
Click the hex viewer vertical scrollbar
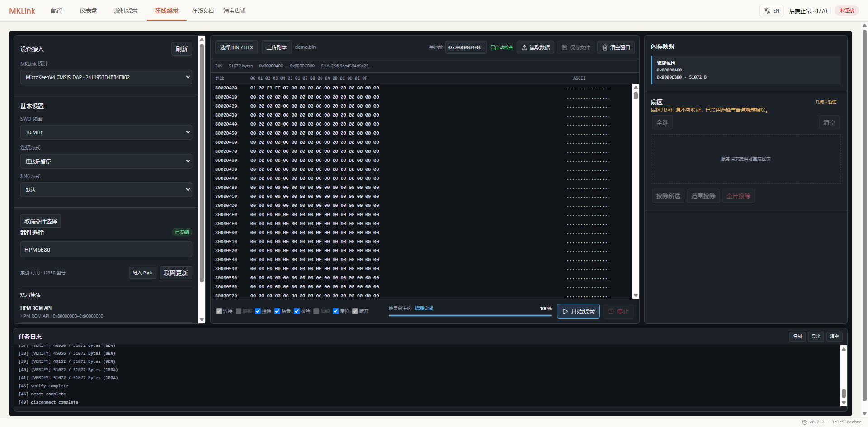(636, 191)
